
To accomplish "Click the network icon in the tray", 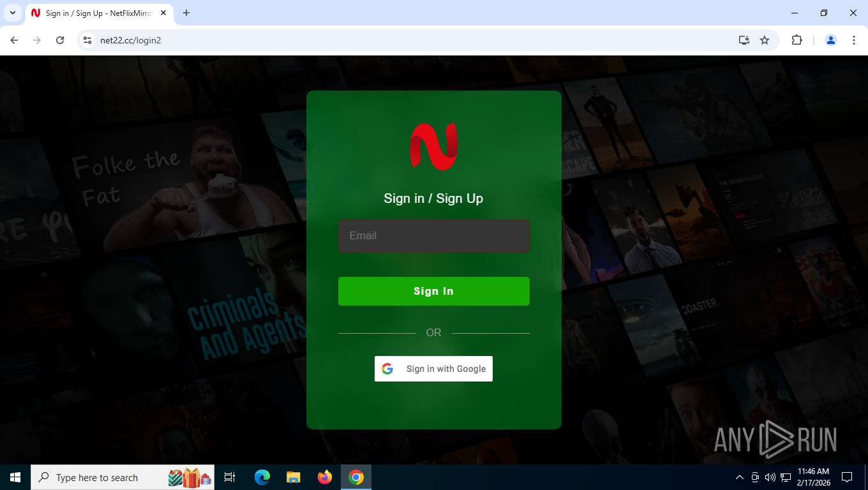I will coord(786,477).
